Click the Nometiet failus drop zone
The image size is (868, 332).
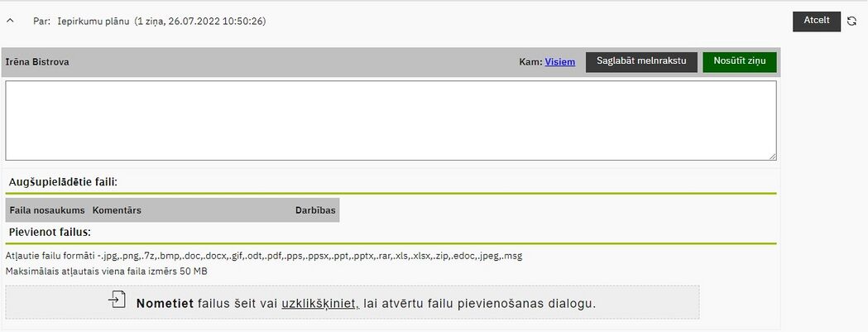click(x=352, y=302)
